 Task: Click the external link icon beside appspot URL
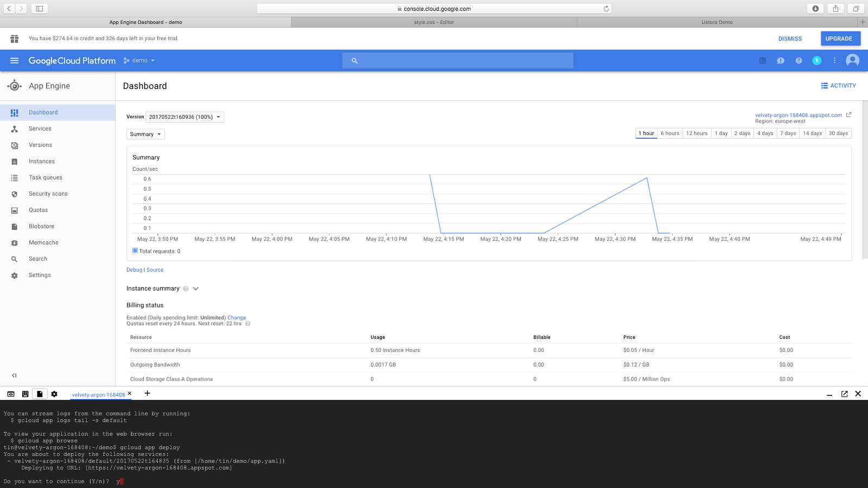click(x=849, y=115)
